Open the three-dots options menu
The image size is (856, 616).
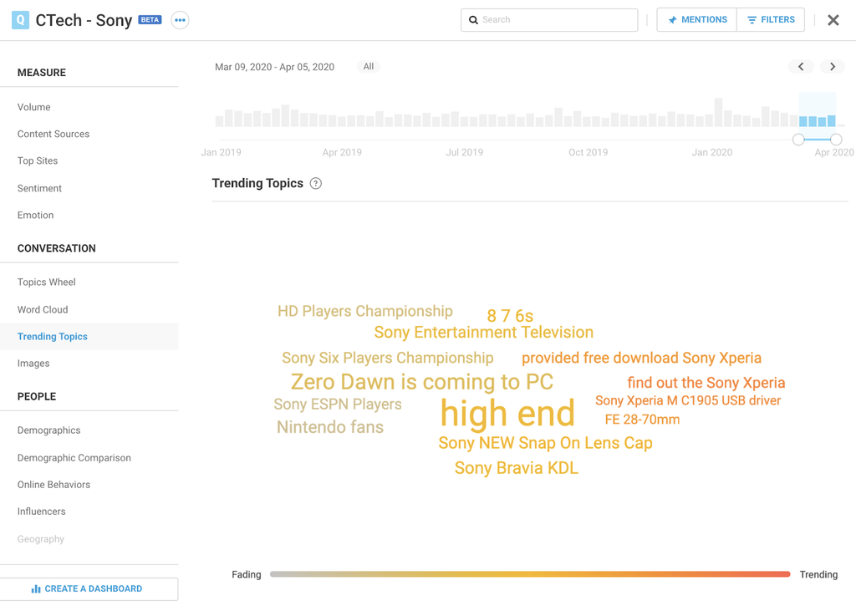(180, 20)
